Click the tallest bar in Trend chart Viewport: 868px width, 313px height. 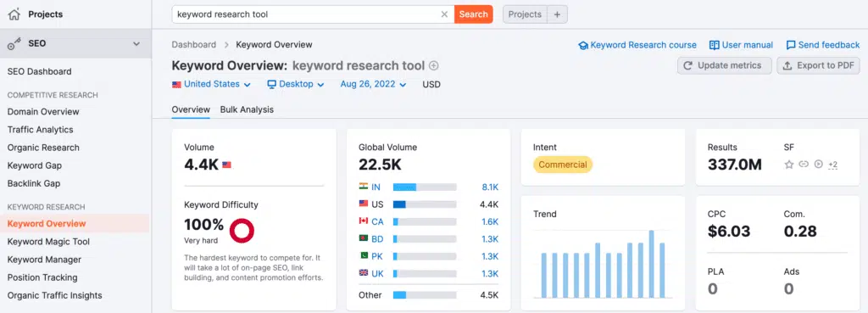(652, 264)
